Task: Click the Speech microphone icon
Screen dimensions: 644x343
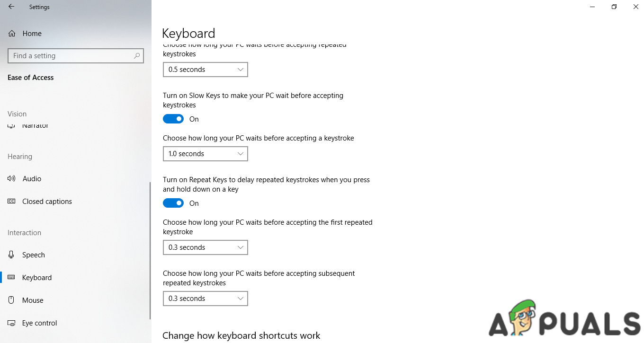Action: pos(12,255)
